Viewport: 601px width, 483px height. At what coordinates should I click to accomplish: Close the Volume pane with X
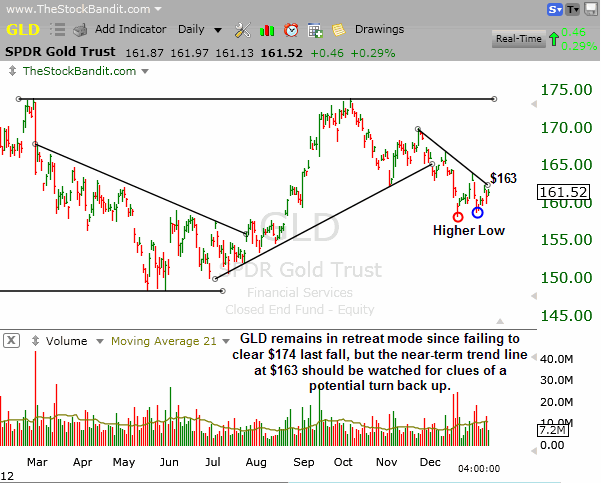tap(11, 340)
